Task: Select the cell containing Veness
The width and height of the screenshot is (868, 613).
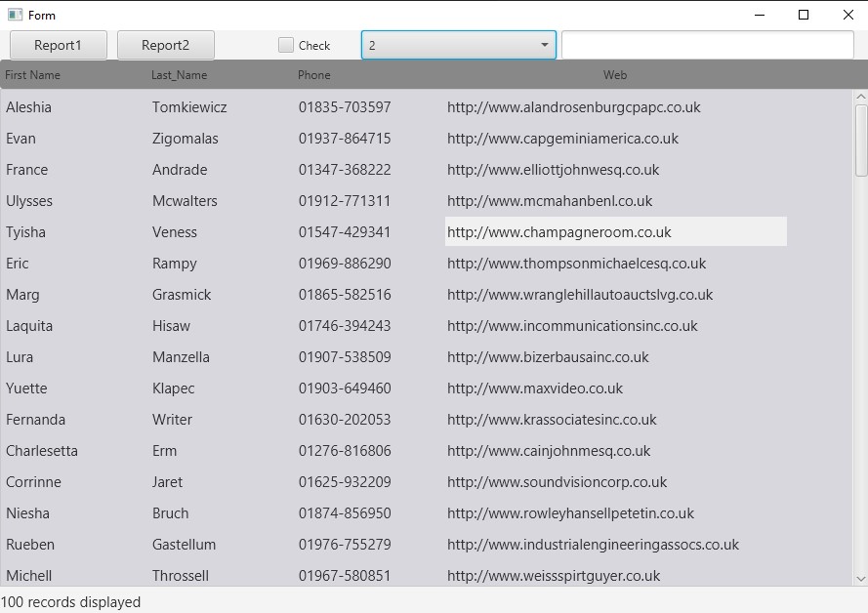Action: (x=175, y=231)
